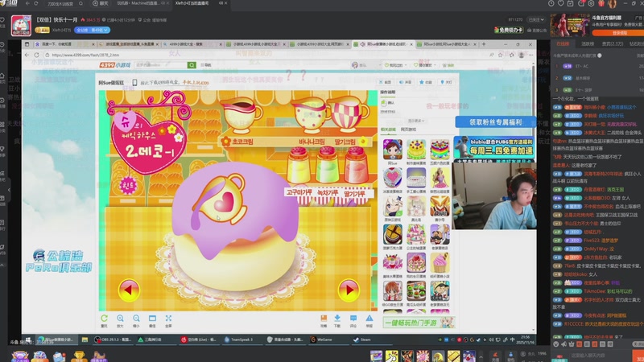Click the right red arrow in the cake game

pos(349,290)
